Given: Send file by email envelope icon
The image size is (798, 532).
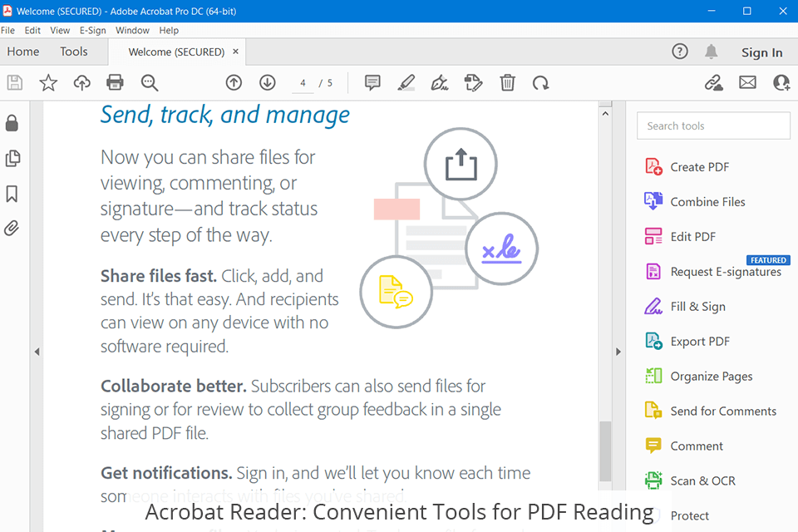Looking at the screenshot, I should coord(747,82).
